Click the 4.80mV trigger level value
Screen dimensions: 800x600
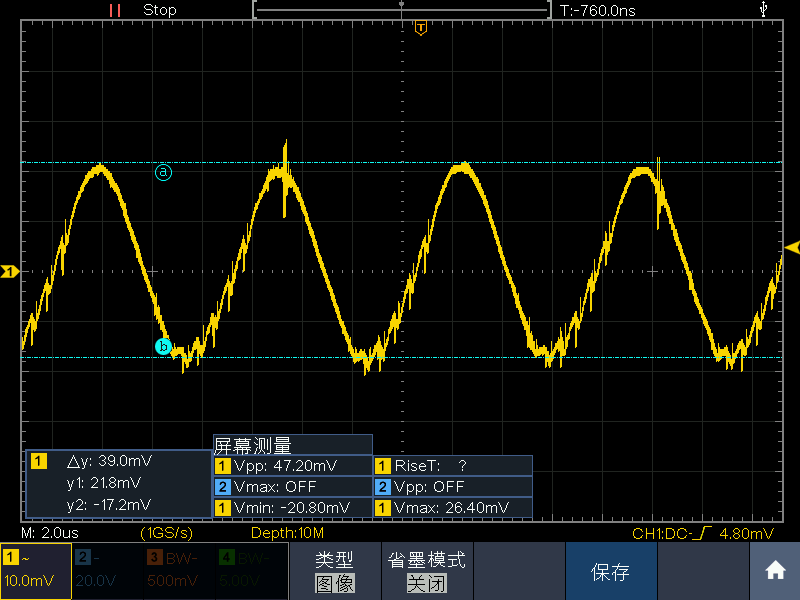pyautogui.click(x=746, y=534)
